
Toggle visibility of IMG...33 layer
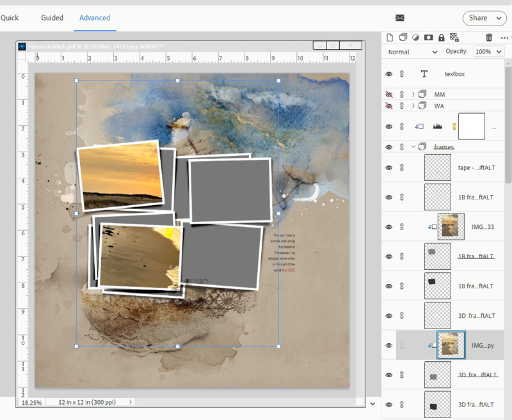pyautogui.click(x=389, y=227)
